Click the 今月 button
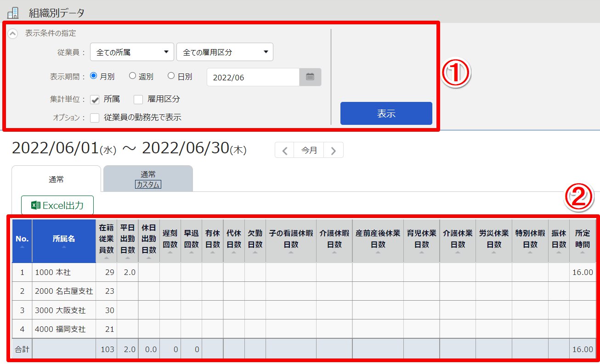The image size is (600, 364). pos(309,150)
